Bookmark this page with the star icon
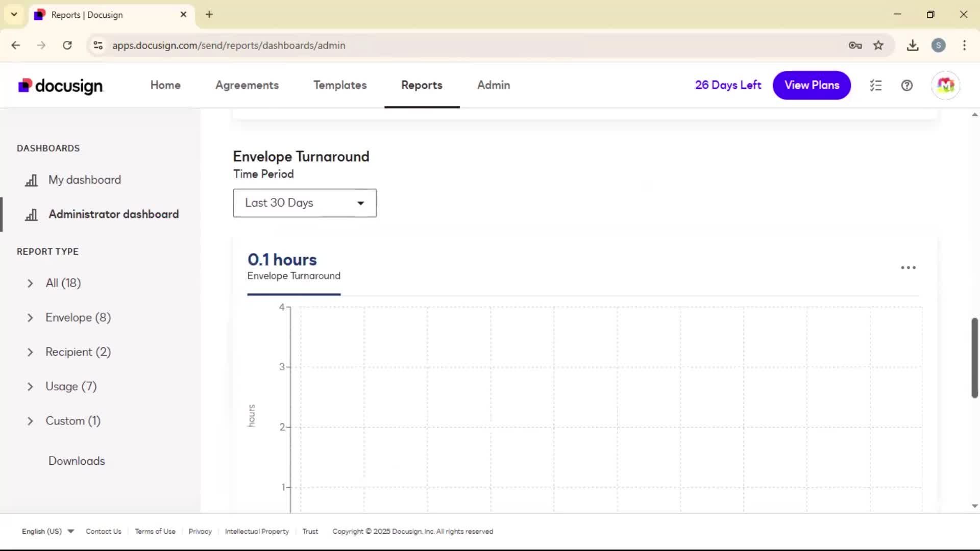This screenshot has width=980, height=551. point(878,45)
